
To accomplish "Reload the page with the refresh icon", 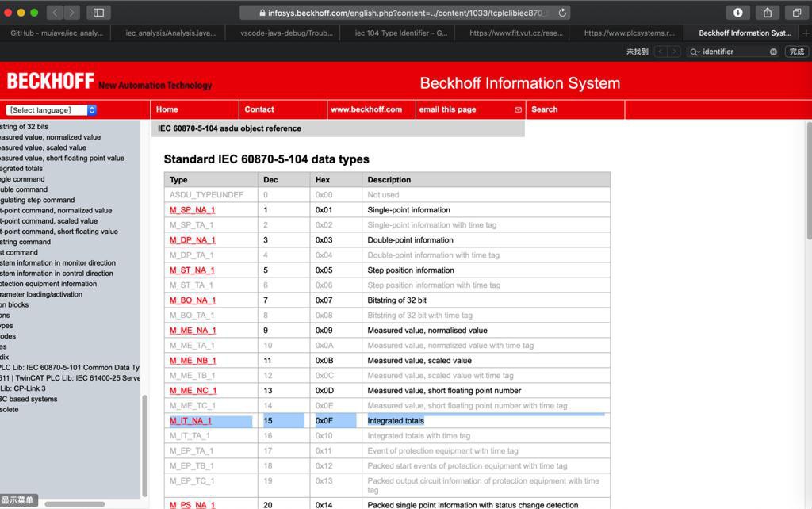I will point(562,13).
